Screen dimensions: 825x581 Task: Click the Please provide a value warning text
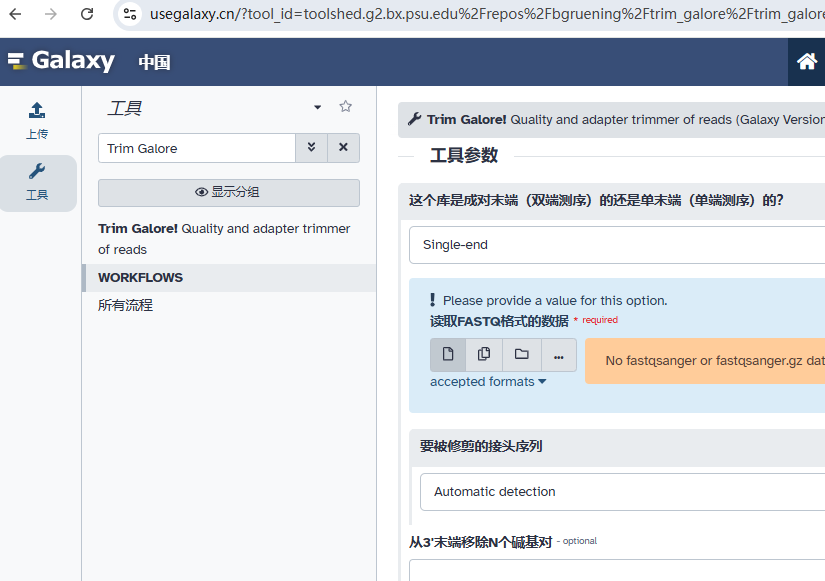555,300
